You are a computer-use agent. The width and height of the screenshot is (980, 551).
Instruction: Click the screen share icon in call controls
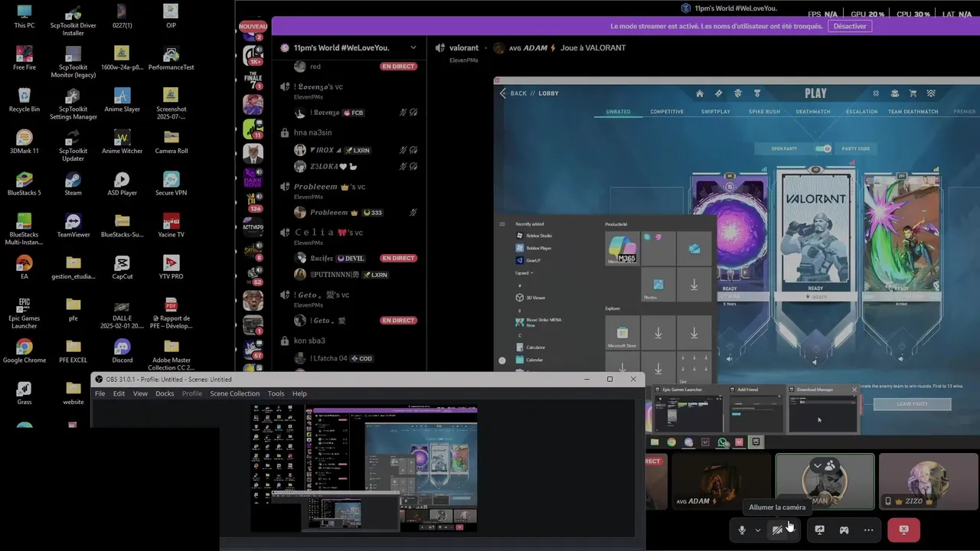coord(819,530)
